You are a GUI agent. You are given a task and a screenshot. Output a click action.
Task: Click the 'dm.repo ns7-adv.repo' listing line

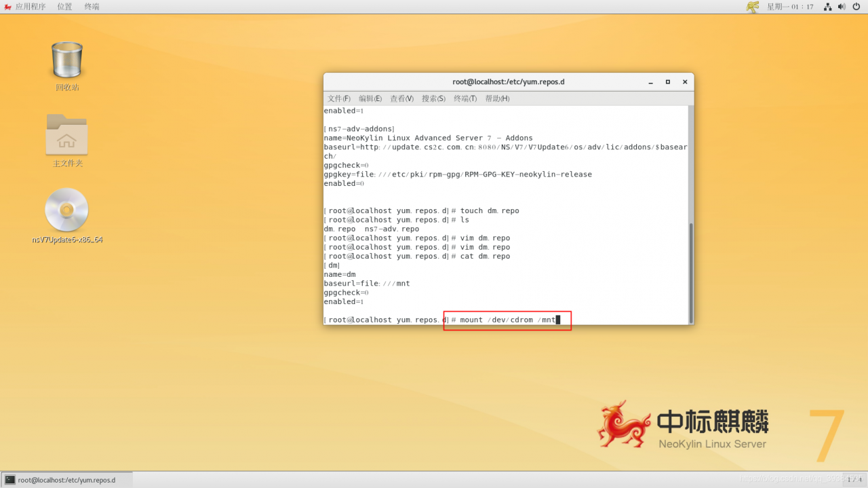[x=372, y=229]
